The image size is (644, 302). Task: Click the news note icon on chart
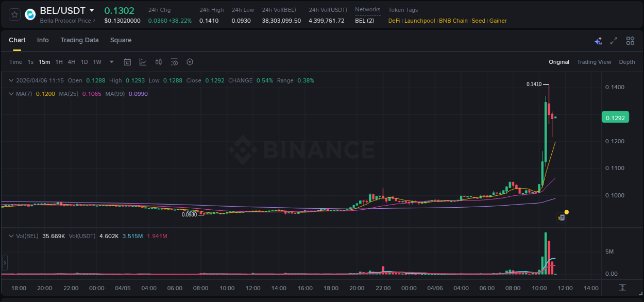562,218
